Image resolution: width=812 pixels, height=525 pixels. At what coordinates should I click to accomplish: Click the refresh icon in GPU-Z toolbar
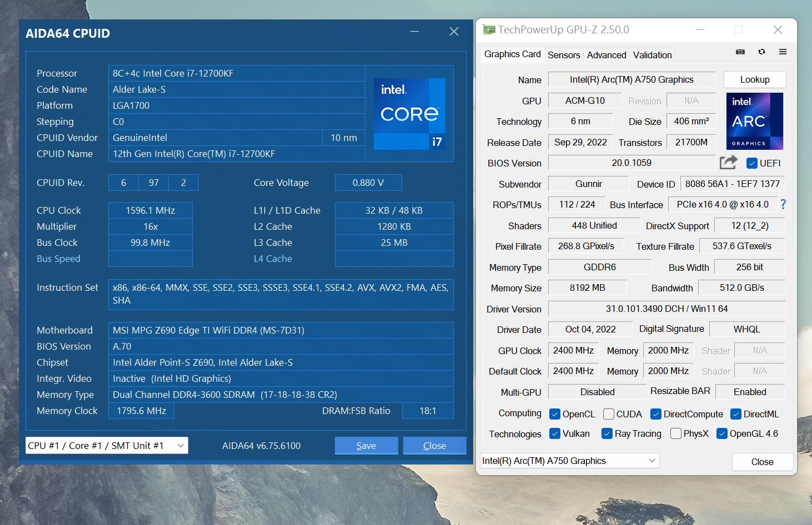[761, 51]
